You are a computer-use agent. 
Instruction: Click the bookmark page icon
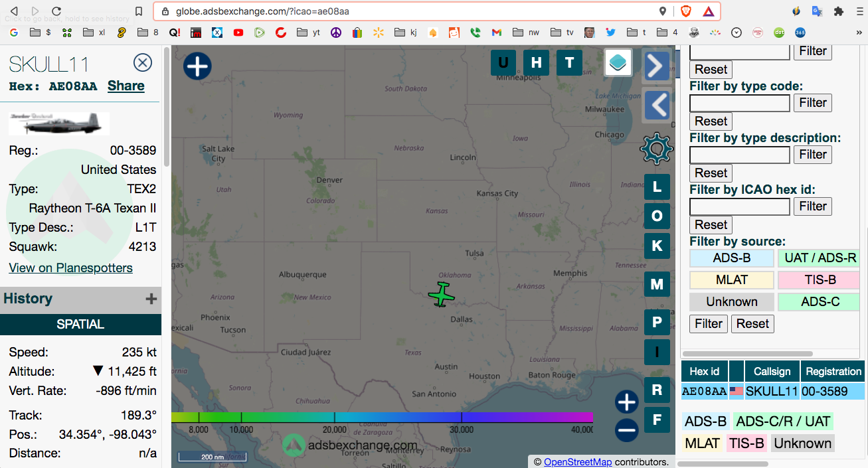138,11
